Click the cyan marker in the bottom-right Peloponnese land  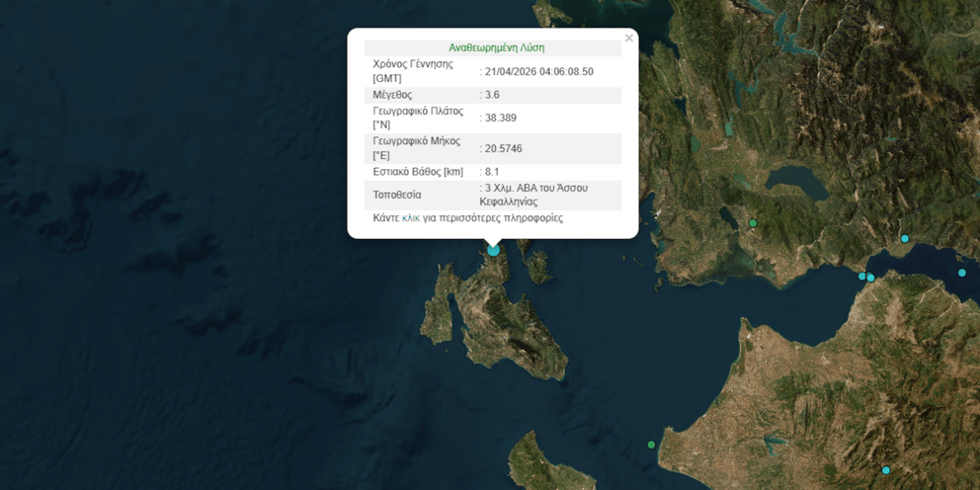[886, 470]
